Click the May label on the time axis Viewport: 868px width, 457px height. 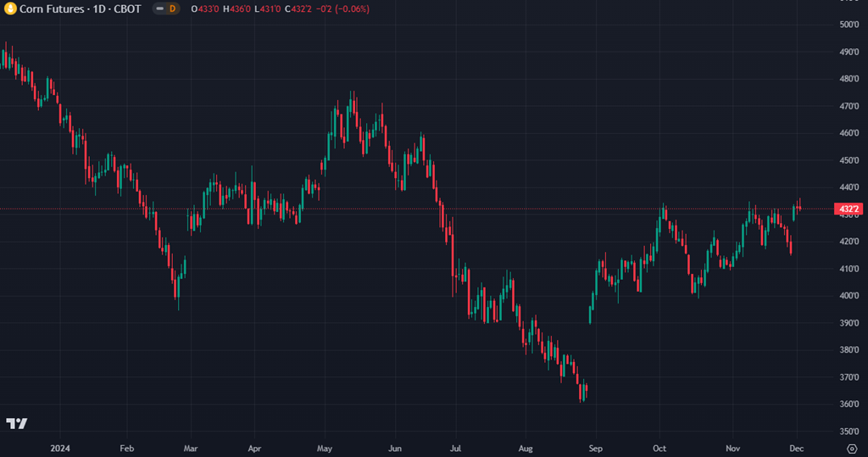[324, 448]
